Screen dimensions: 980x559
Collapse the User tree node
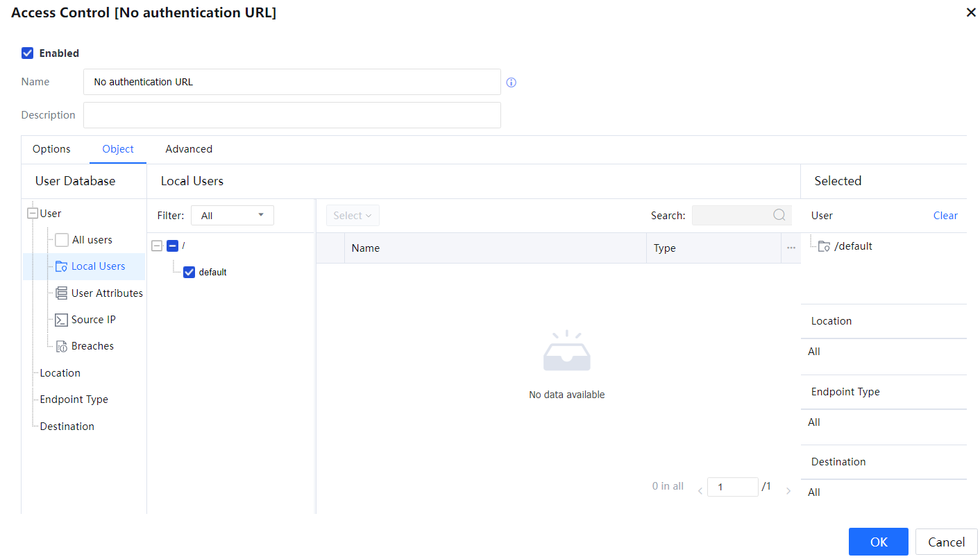pos(33,214)
